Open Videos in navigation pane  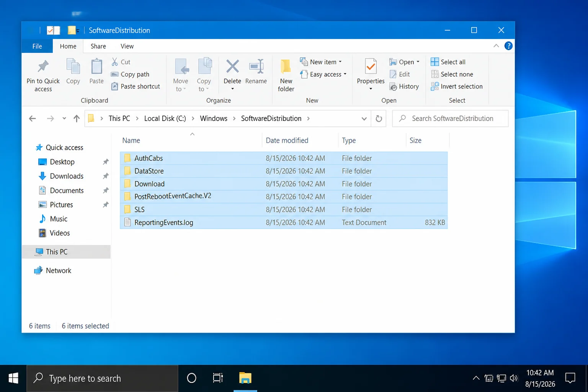[x=54, y=233]
